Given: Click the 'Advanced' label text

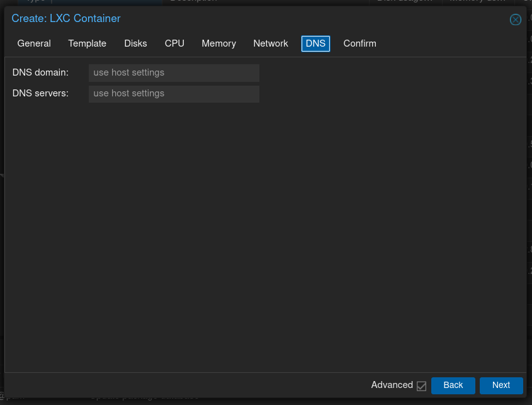Looking at the screenshot, I should [x=392, y=385].
